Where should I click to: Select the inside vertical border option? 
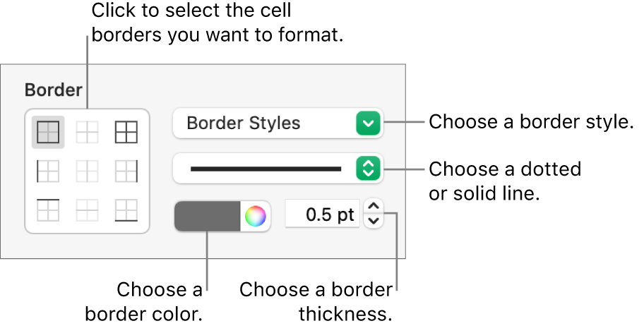pos(88,171)
